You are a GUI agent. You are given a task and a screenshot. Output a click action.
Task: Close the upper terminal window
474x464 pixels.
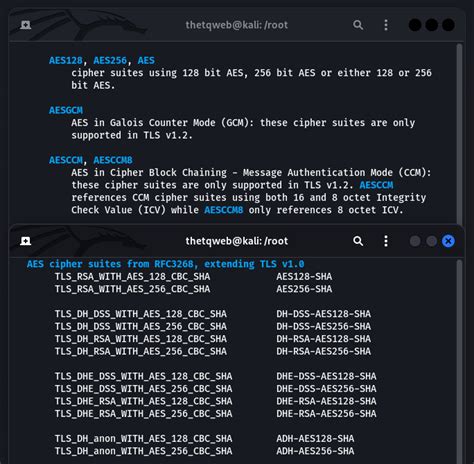point(448,25)
